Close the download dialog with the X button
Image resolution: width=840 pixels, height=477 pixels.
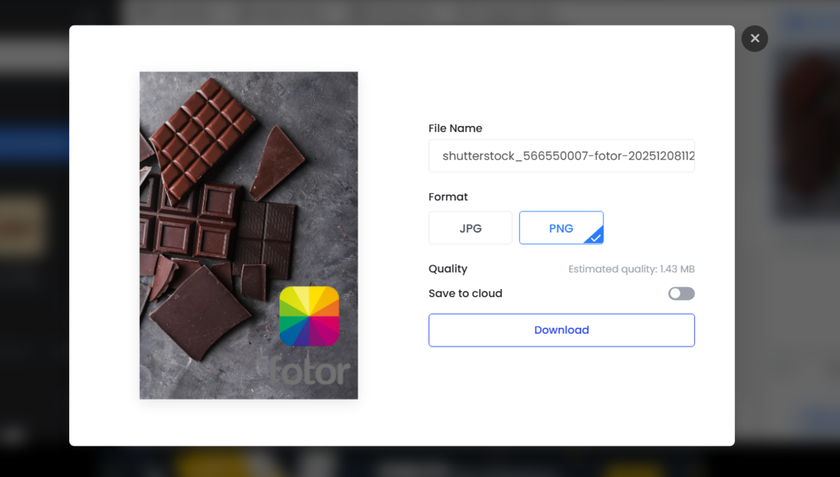(x=754, y=39)
